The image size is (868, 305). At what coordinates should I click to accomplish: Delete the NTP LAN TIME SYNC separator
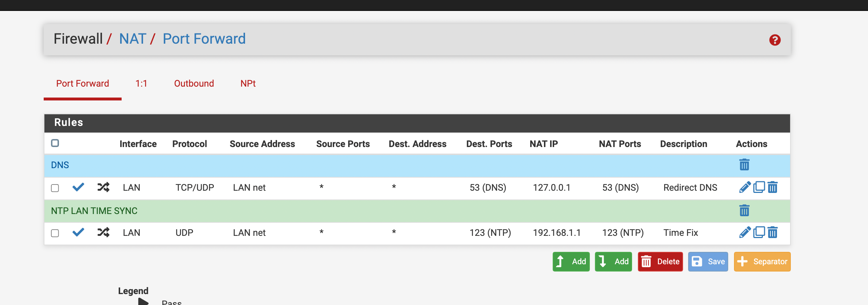(744, 210)
